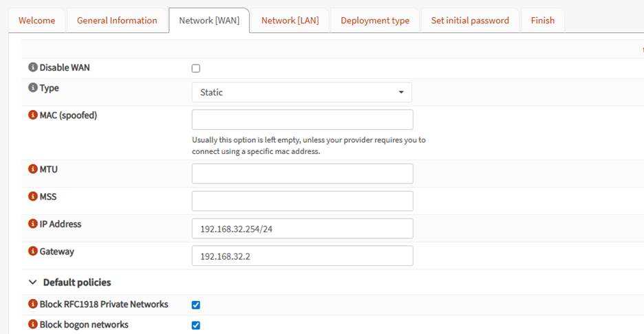The height and width of the screenshot is (334, 644).
Task: Go to the Deployment type tab
Action: coord(375,21)
